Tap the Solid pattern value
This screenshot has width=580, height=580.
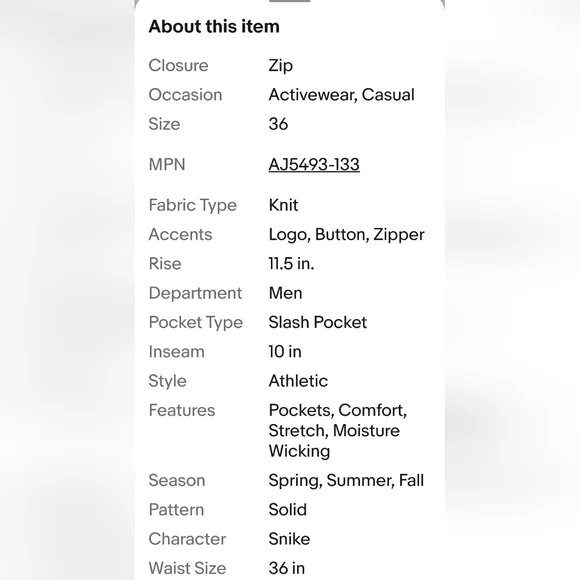[288, 510]
